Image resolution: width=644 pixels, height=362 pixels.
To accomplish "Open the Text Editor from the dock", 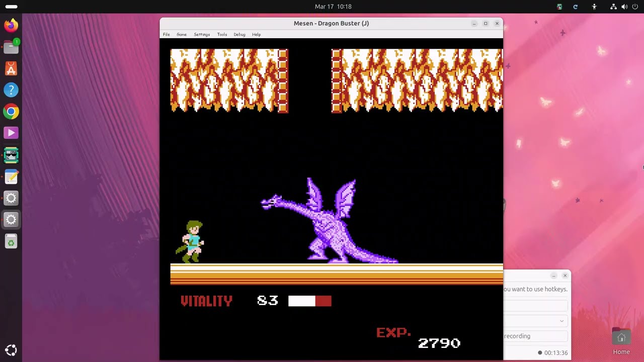I will click(x=11, y=176).
